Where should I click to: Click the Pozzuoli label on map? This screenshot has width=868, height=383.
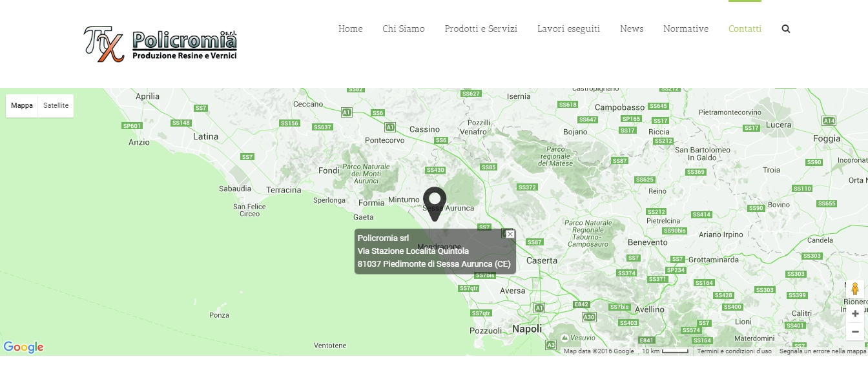(486, 331)
